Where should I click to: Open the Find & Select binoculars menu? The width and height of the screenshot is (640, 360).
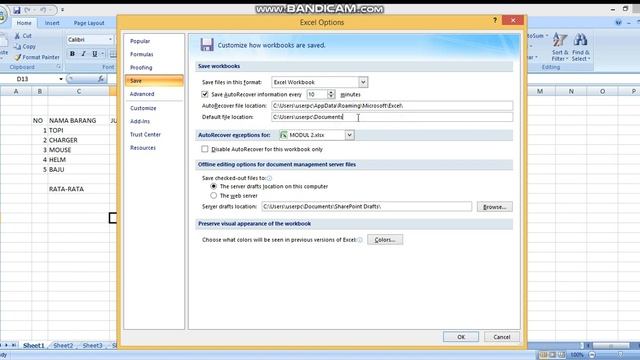[x=580, y=47]
